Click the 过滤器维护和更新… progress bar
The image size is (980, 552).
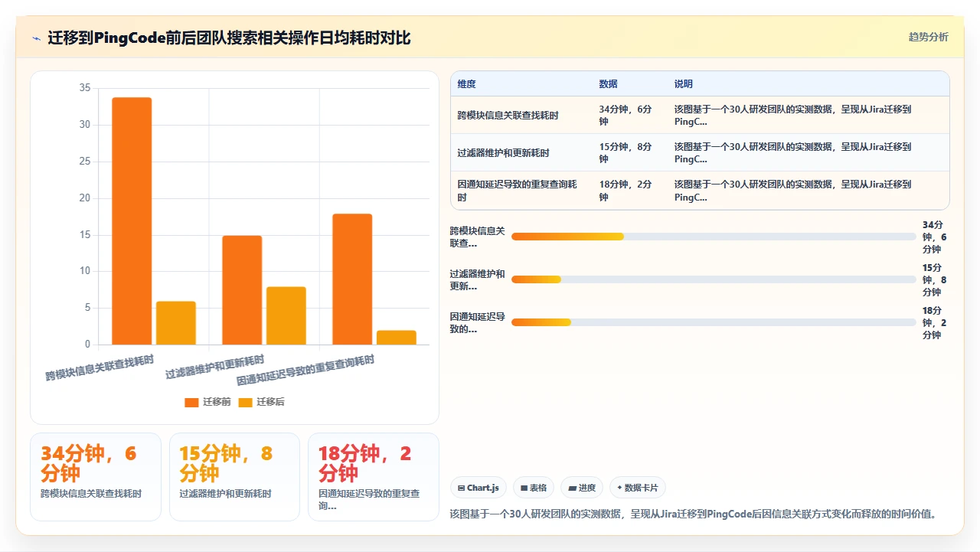pos(714,279)
